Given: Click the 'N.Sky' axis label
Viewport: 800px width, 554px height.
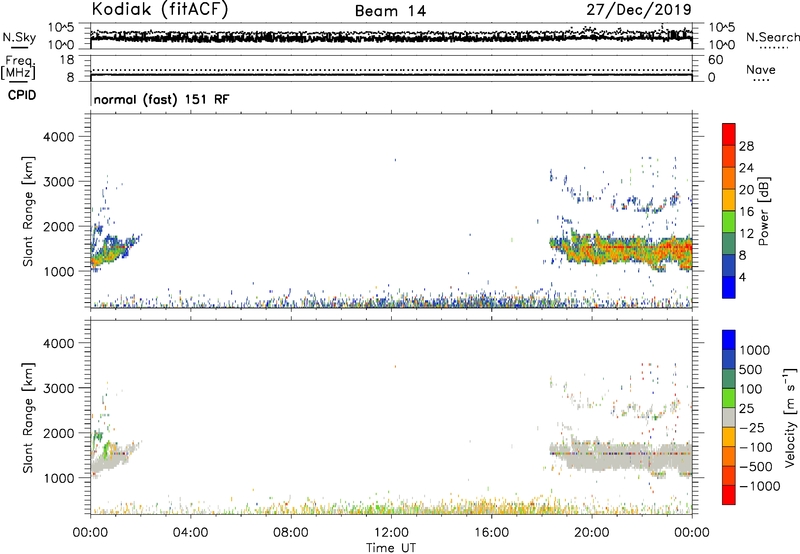Looking at the screenshot, I should [19, 37].
